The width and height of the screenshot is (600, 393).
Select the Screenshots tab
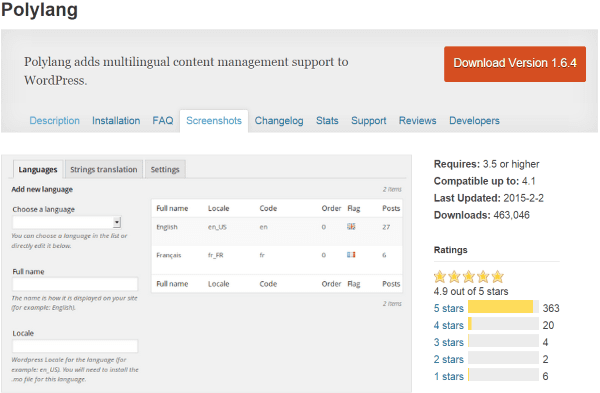(214, 121)
